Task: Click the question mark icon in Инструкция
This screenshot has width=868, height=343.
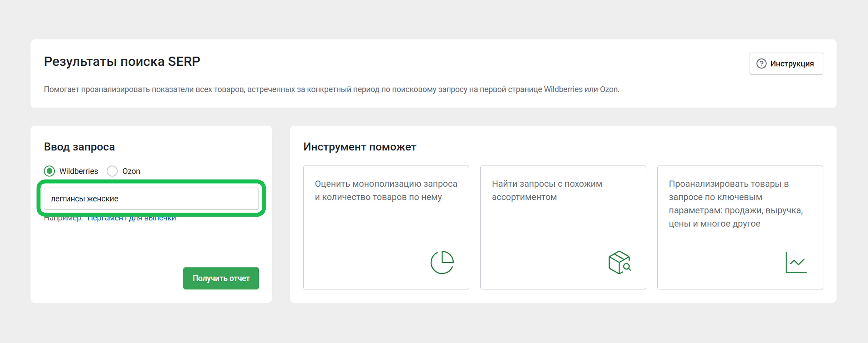Action: (x=761, y=64)
